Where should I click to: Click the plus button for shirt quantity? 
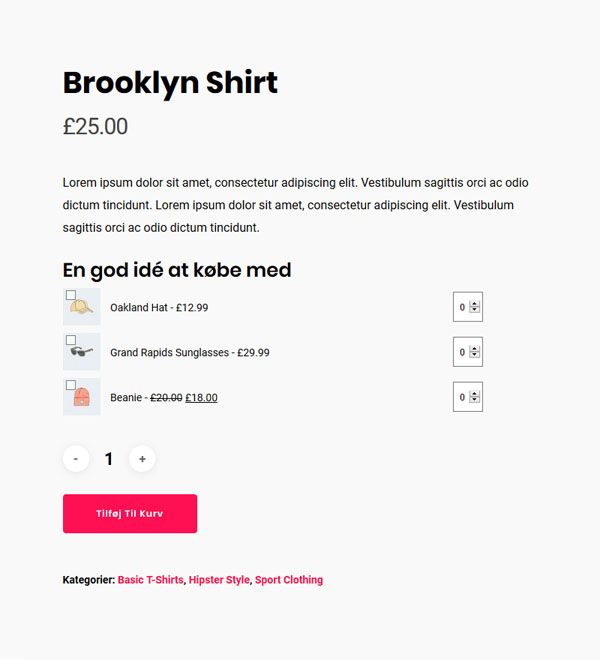click(x=142, y=459)
